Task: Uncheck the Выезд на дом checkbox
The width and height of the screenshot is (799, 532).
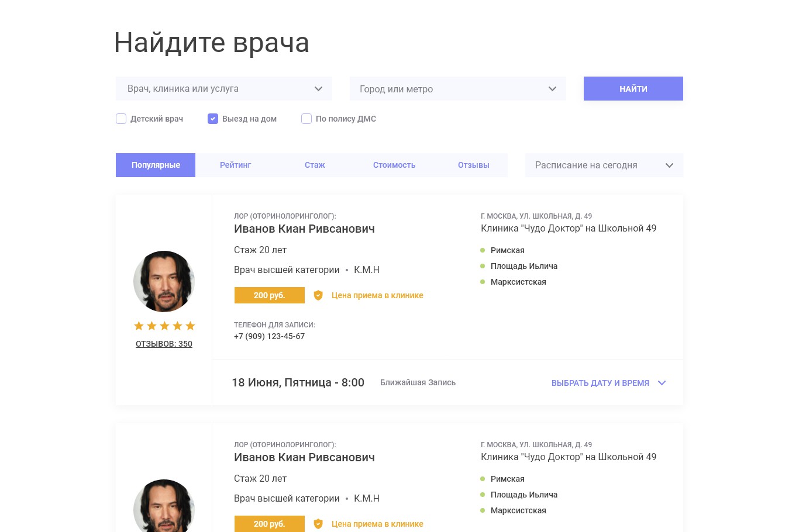Action: 213,119
